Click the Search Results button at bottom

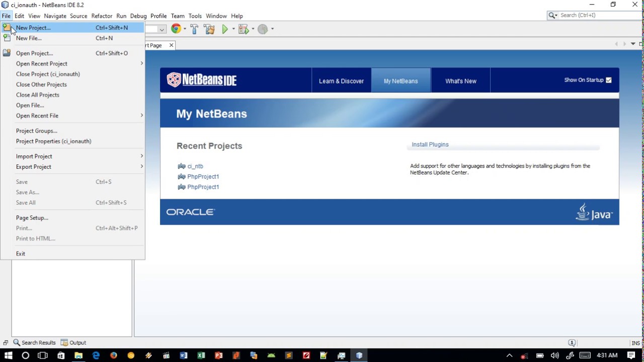click(34, 342)
